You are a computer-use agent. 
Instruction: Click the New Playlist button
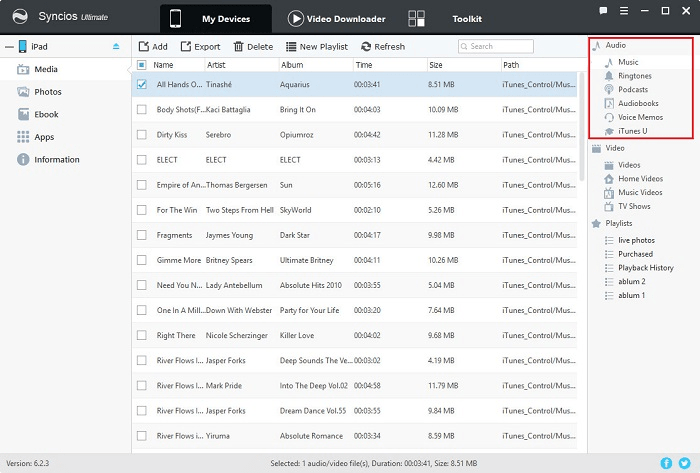(315, 47)
